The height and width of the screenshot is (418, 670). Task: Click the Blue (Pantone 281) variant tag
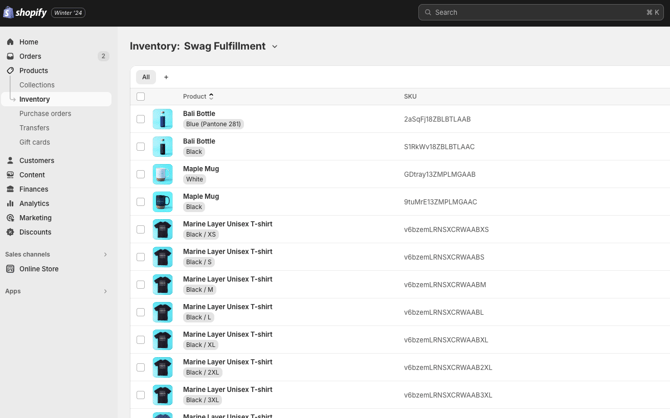coord(213,124)
